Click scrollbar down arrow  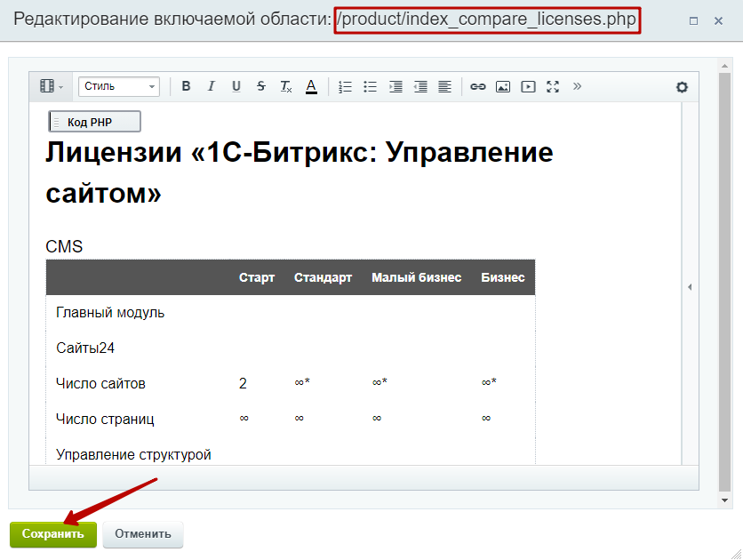724,500
